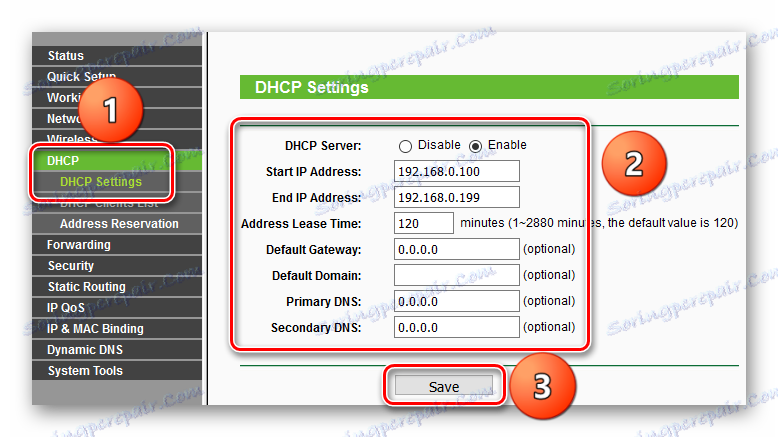Click the 'End IP Address:' label
778x437 pixels.
[317, 198]
